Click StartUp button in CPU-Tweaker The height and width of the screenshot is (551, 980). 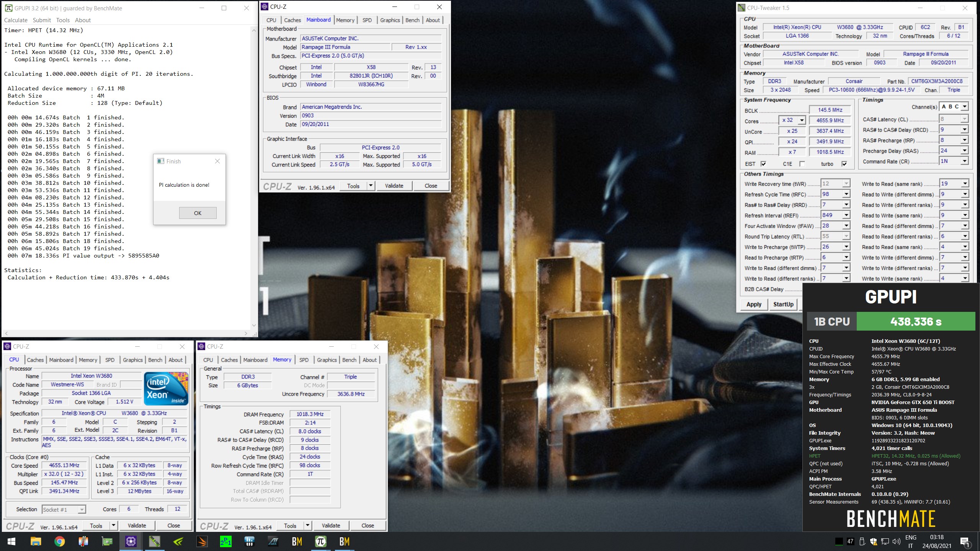pyautogui.click(x=783, y=304)
